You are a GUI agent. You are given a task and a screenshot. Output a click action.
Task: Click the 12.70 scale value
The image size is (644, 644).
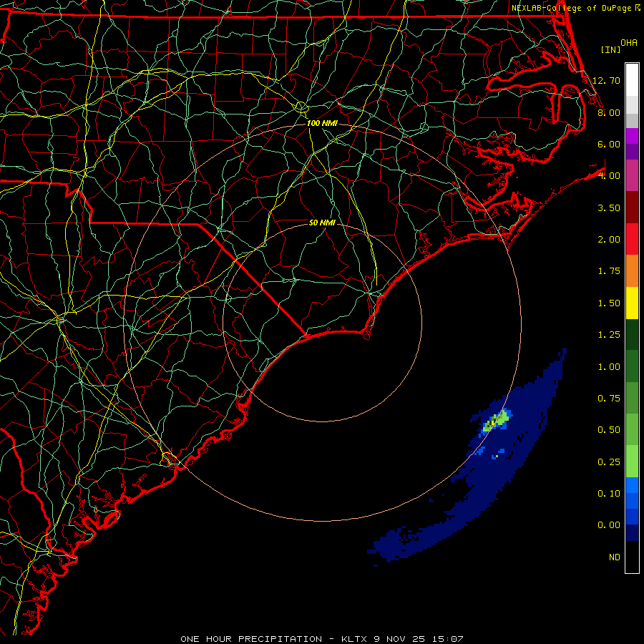click(606, 80)
